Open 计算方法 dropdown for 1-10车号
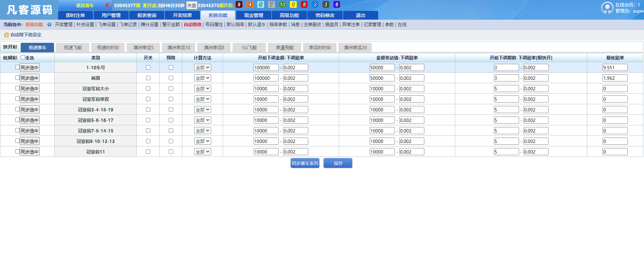This screenshot has height=270, width=644. pos(203,68)
